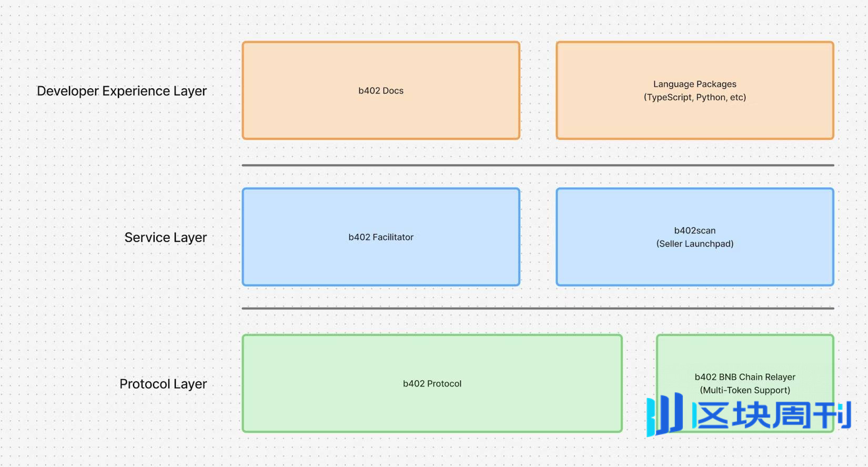
Task: Click the (Seller Launchpad) subtitle text
Action: pos(694,243)
